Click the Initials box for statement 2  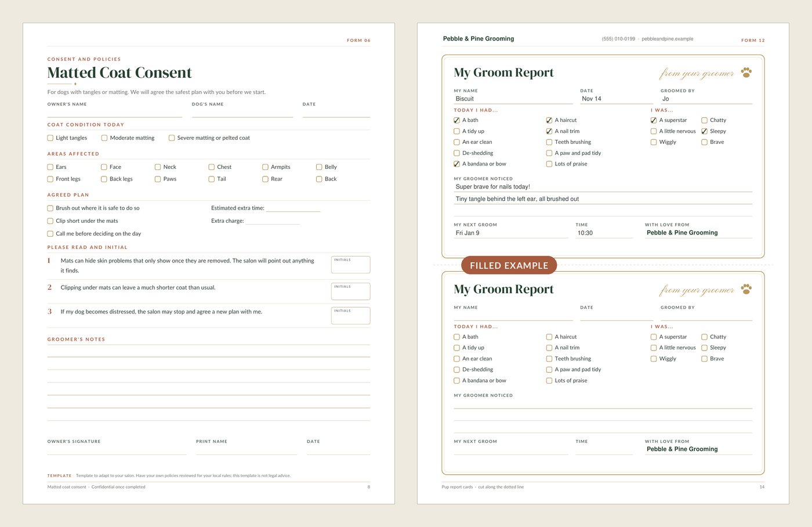point(350,291)
